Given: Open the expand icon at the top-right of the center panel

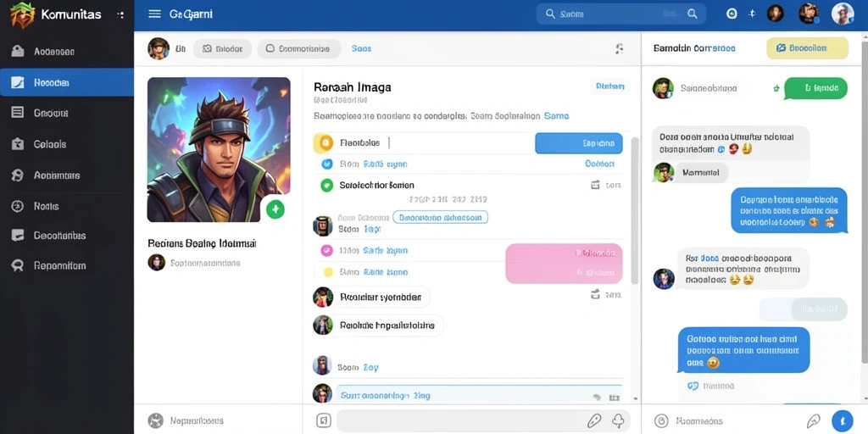Looking at the screenshot, I should [x=620, y=48].
